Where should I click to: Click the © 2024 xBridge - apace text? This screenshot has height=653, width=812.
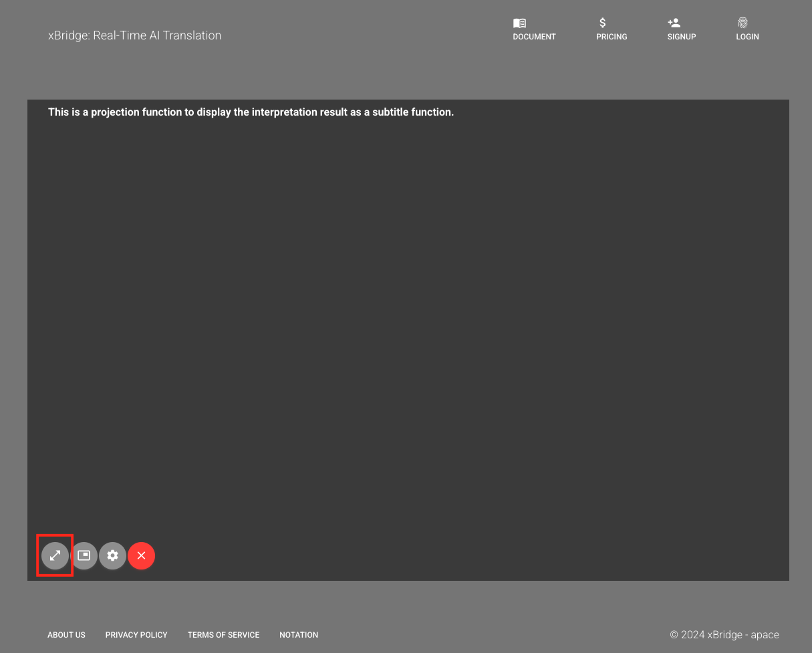724,635
